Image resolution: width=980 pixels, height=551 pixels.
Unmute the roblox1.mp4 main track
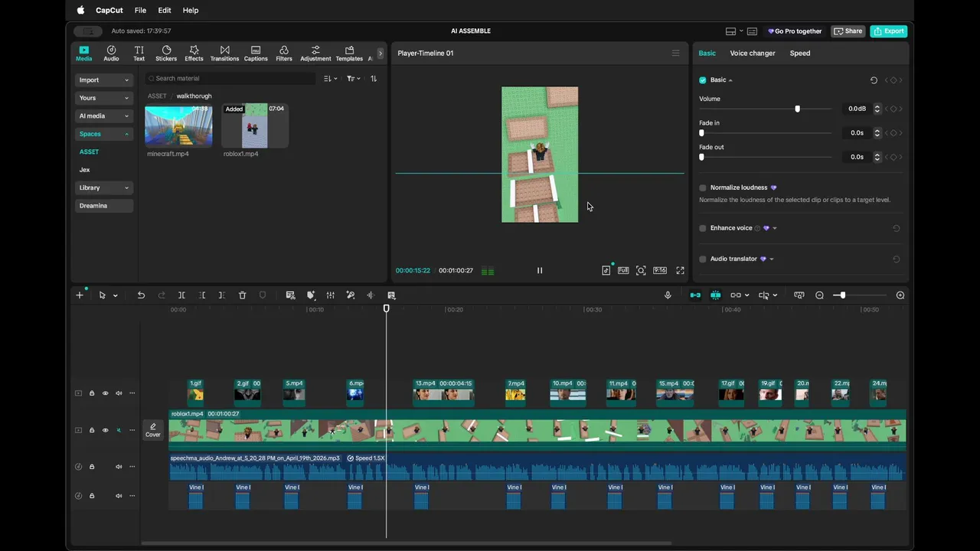(x=119, y=430)
